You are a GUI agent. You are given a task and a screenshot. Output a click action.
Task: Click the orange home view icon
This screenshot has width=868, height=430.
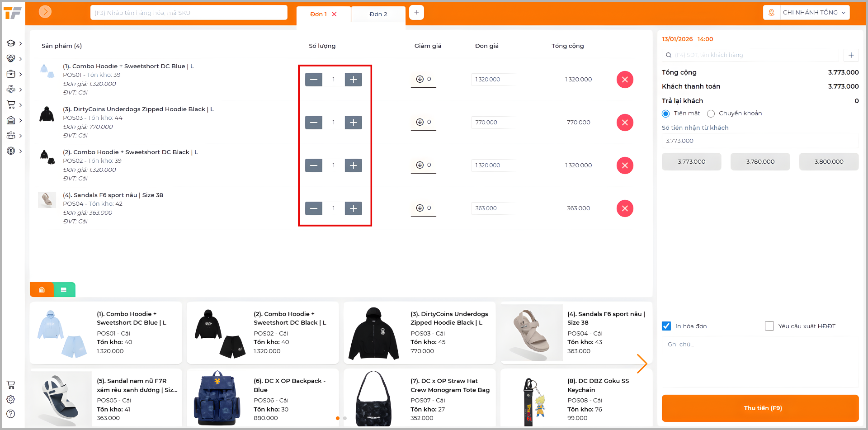[x=42, y=289]
